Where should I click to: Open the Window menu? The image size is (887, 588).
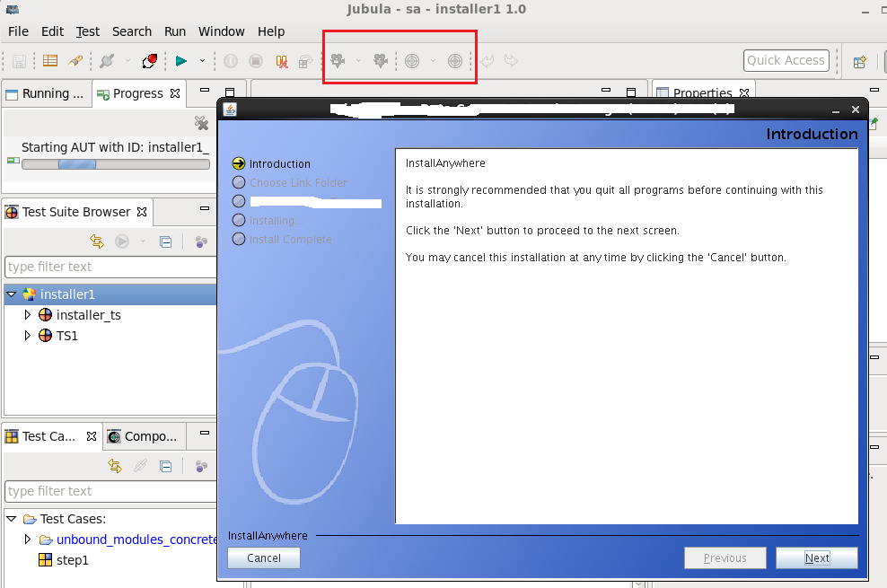(221, 31)
